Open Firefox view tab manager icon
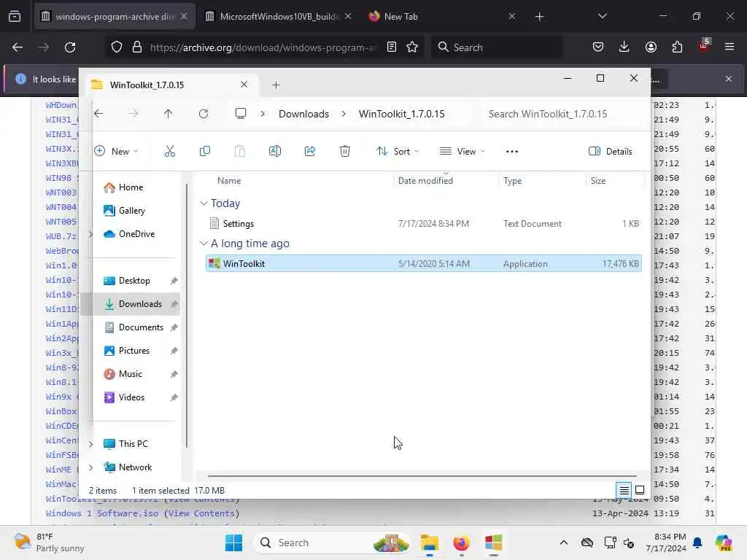This screenshot has height=560, width=747. point(15,16)
